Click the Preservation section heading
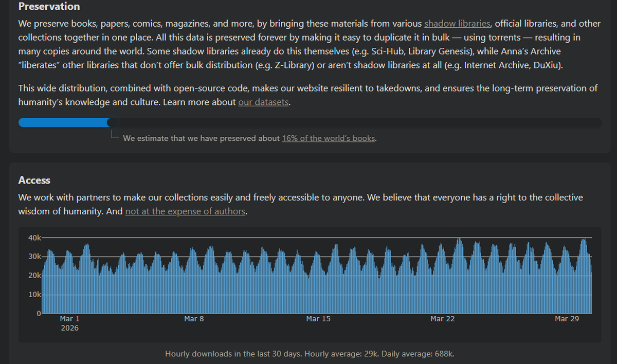Screen dimensions: 617x364 [49, 7]
